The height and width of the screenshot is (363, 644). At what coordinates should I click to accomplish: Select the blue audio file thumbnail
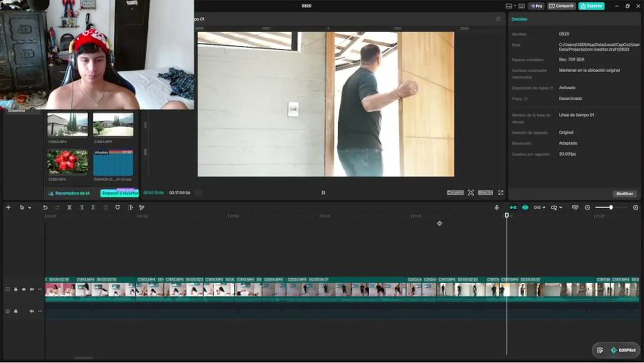[113, 162]
